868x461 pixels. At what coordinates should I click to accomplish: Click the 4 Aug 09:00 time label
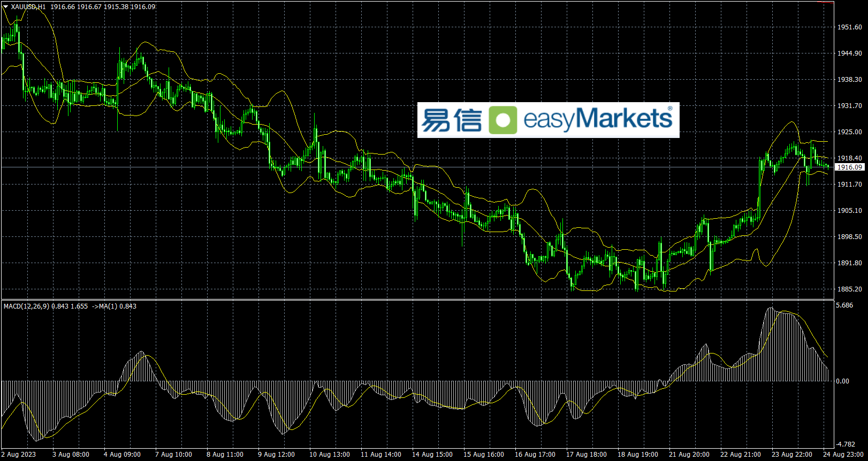point(122,455)
